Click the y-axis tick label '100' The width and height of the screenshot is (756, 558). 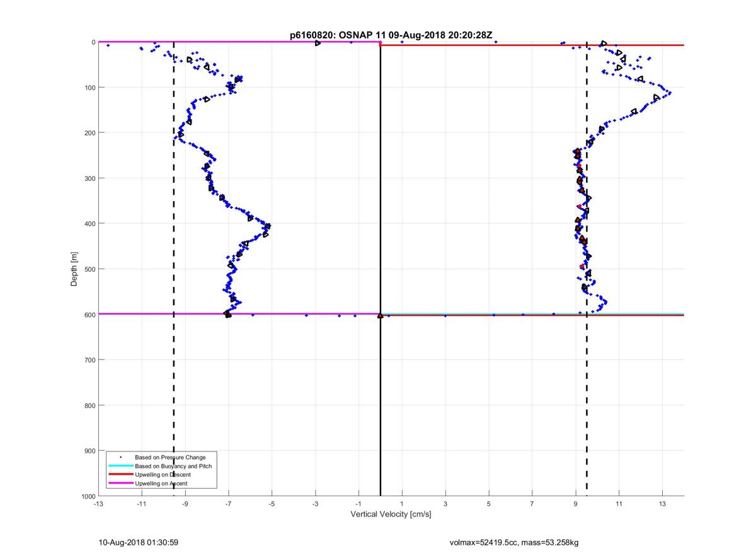coord(89,88)
